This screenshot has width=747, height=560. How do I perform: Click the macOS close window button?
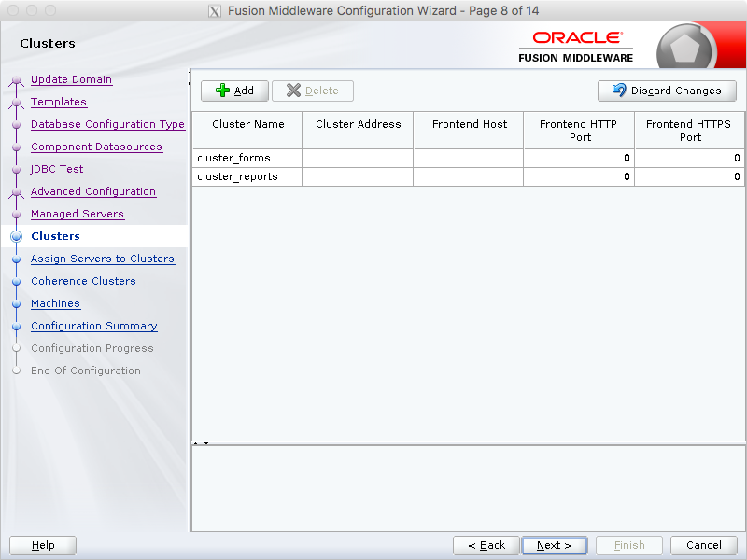click(13, 10)
